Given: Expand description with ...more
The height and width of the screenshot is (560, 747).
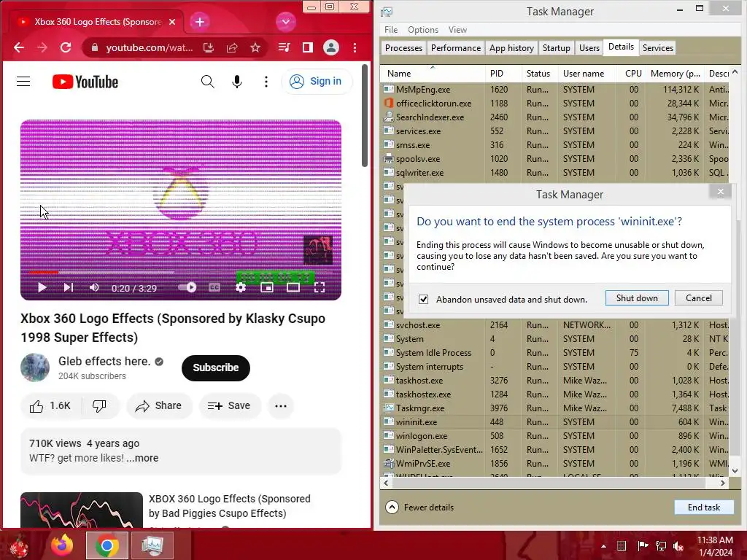Looking at the screenshot, I should [142, 458].
